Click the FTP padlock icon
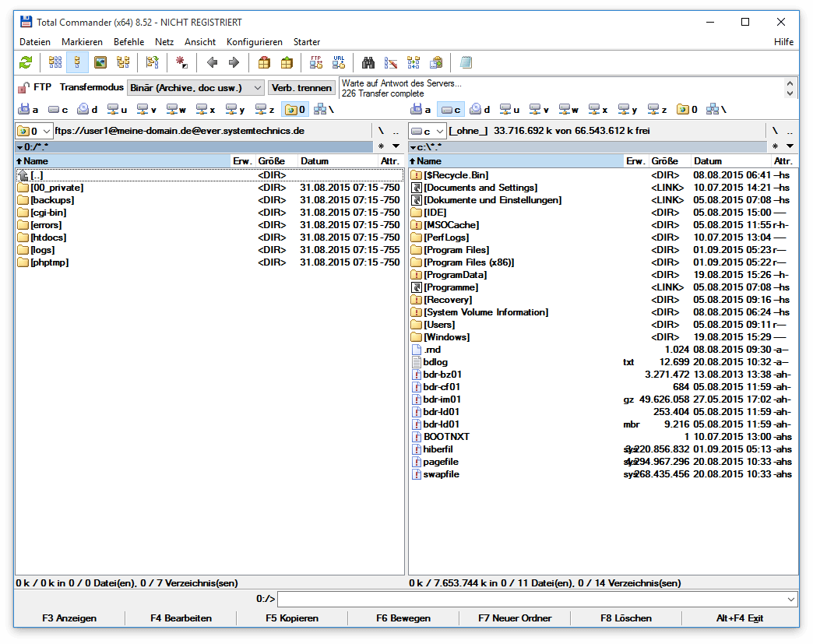 click(23, 88)
